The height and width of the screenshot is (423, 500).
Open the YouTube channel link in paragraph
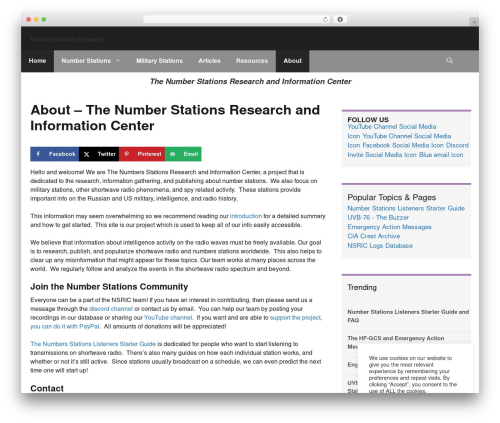pos(168,318)
